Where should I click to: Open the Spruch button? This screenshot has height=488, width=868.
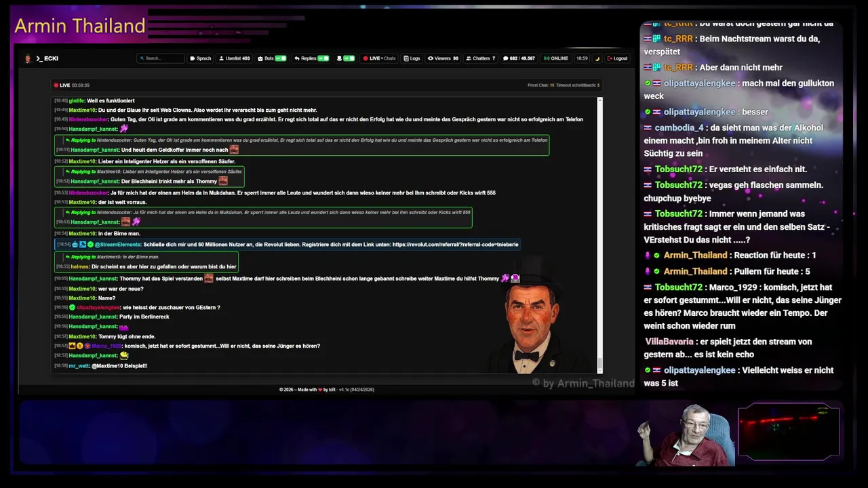[200, 58]
